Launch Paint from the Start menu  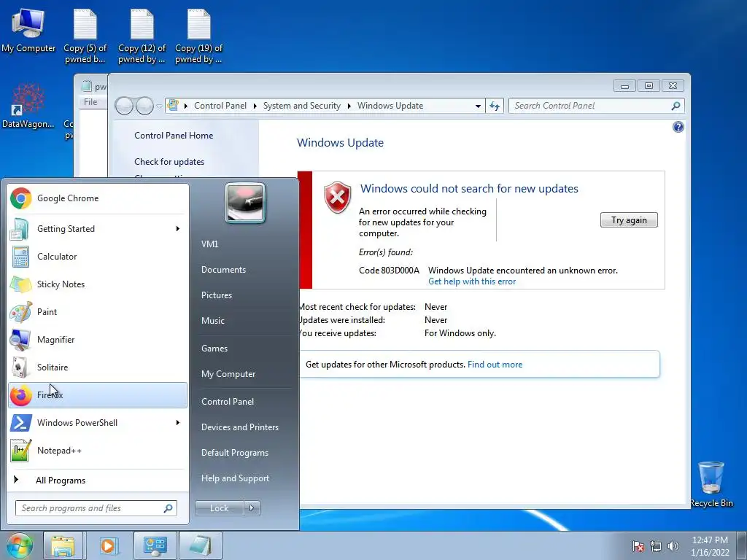coord(98,311)
